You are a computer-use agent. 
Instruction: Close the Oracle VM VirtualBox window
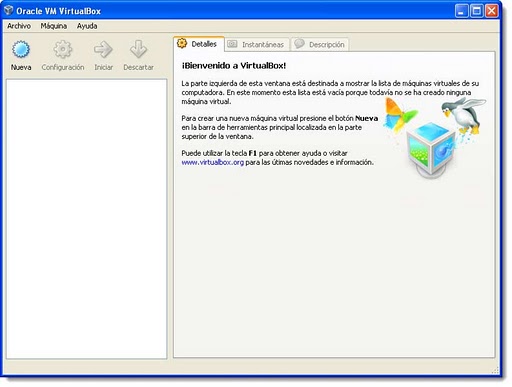click(x=492, y=11)
